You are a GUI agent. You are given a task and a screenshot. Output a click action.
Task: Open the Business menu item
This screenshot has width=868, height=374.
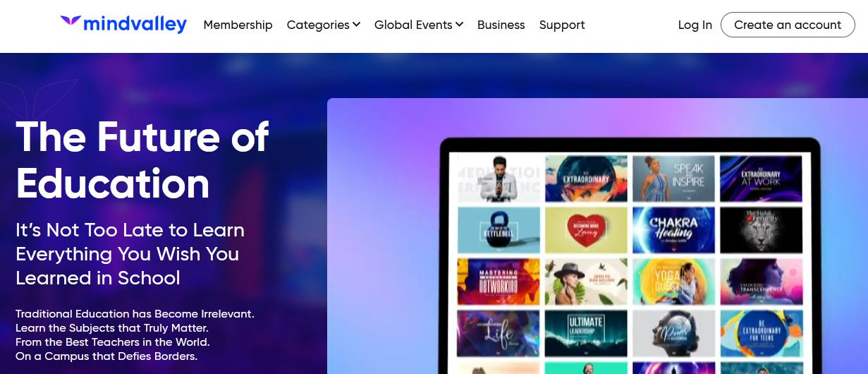tap(501, 25)
